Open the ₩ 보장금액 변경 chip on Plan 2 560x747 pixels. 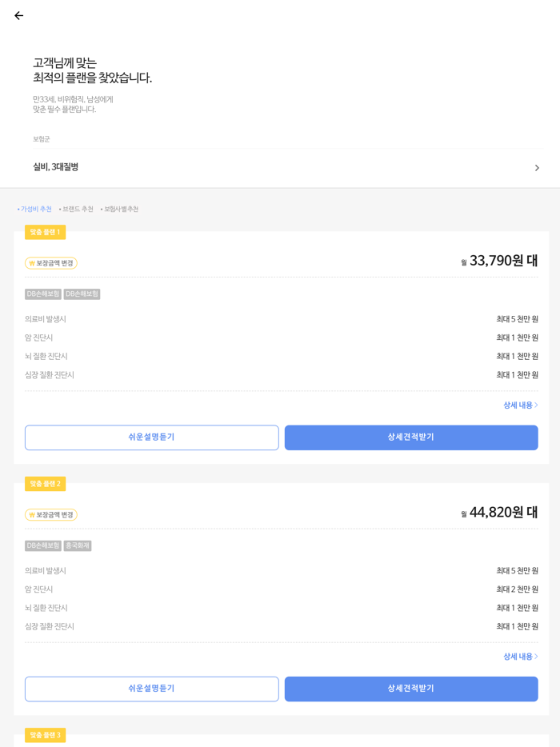pyautogui.click(x=51, y=514)
